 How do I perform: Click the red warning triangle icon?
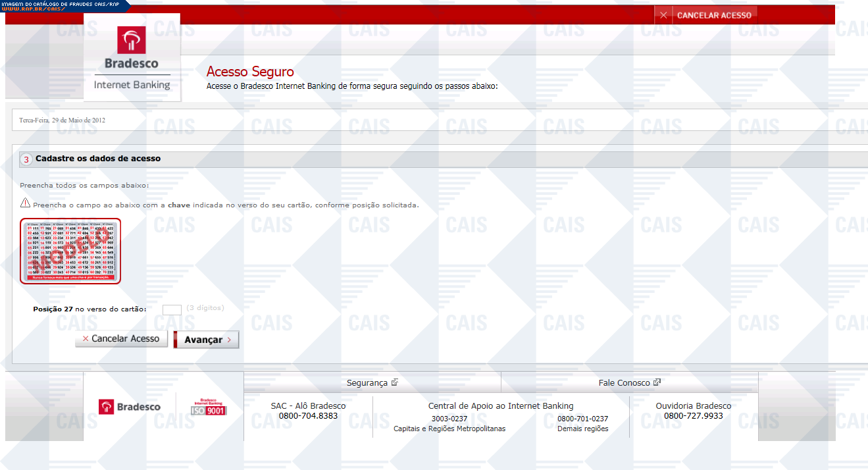[25, 203]
